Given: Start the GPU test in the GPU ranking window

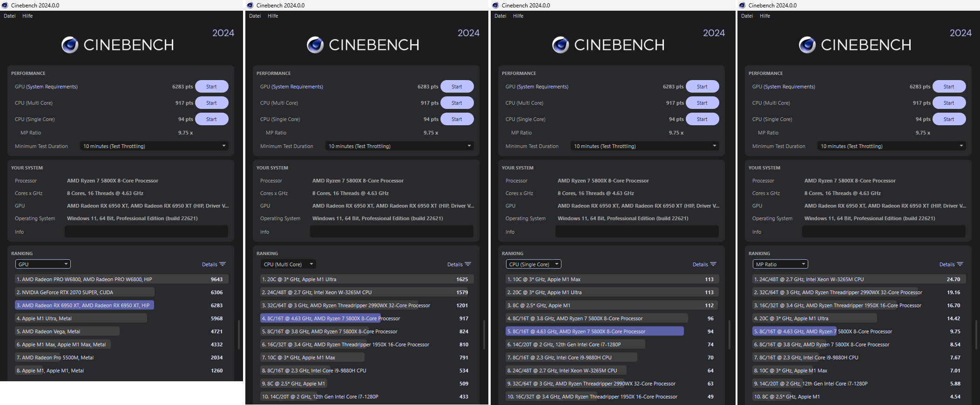Looking at the screenshot, I should click(x=212, y=87).
